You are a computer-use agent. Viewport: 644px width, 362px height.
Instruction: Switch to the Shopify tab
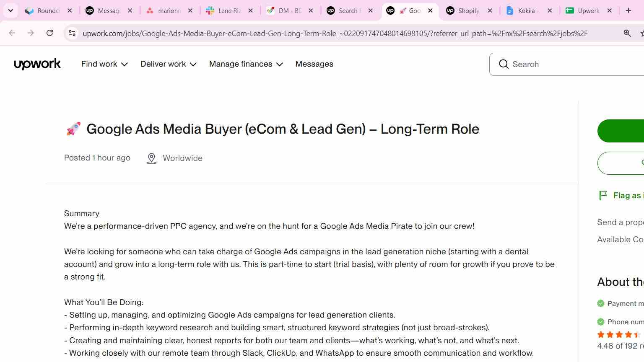coord(469,11)
